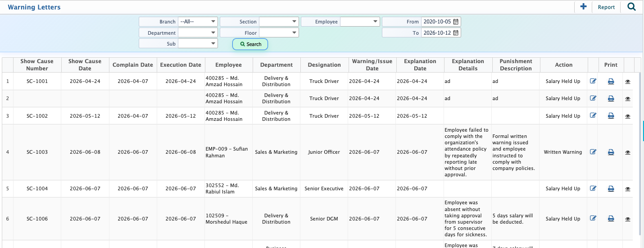Click the vertical table scrollbar

(640, 153)
